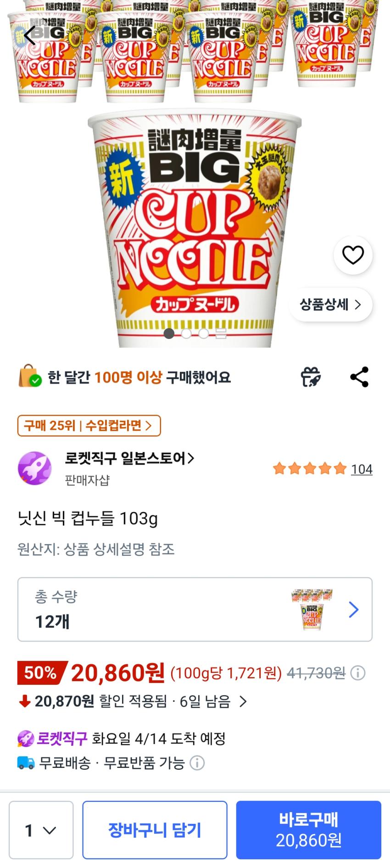Tap the free shipping info icon
This screenshot has height=868, width=390.
[197, 763]
